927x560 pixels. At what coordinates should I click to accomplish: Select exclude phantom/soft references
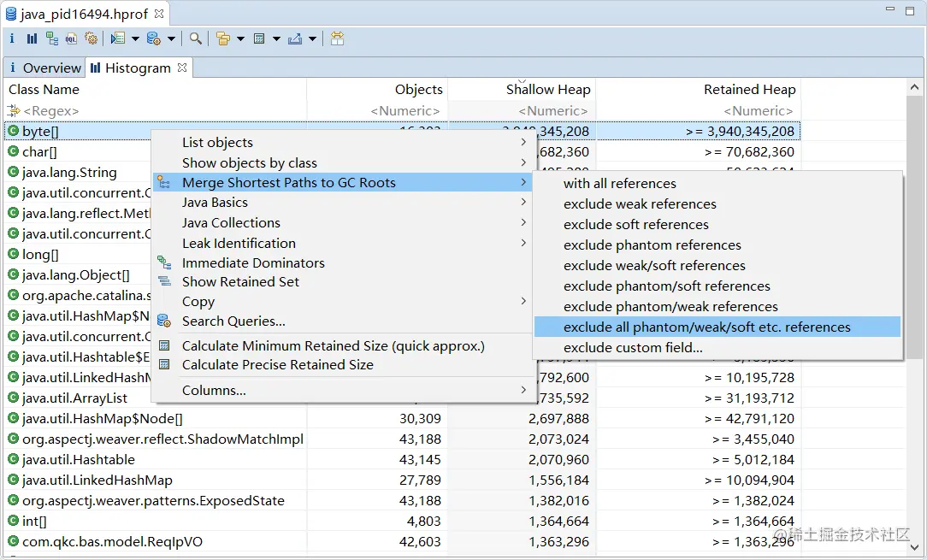tap(717, 286)
